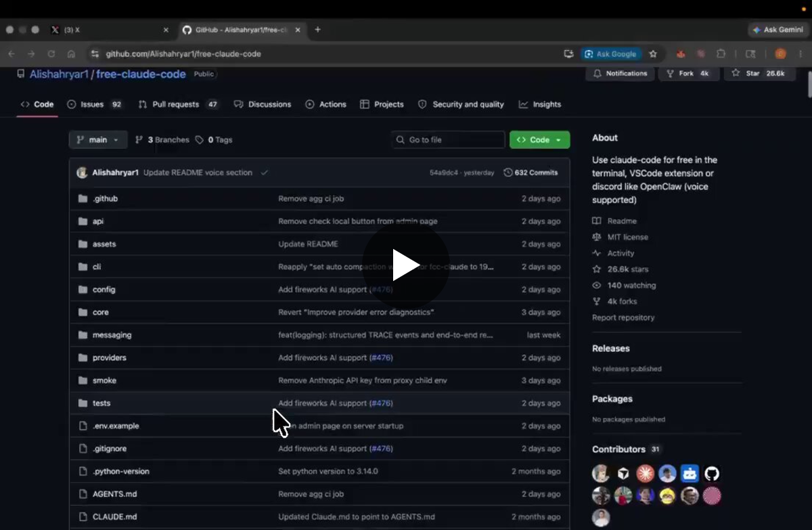Open the AGENTS.md file
812x530 pixels.
[x=115, y=494]
